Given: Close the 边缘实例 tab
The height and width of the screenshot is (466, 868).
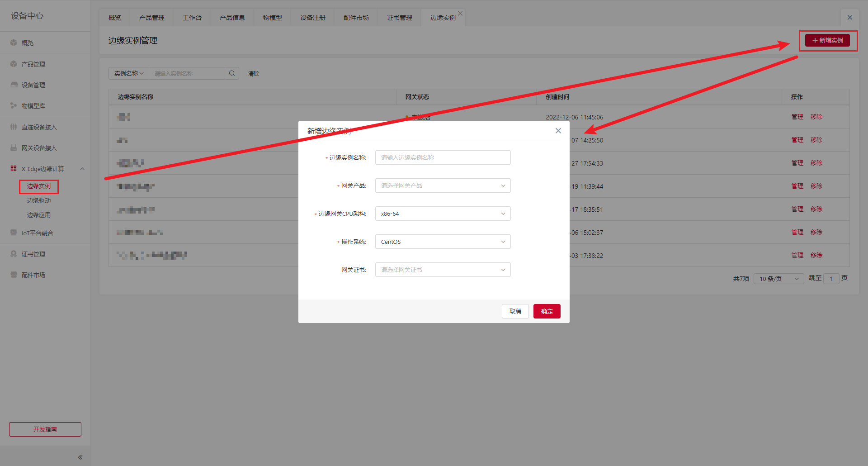Looking at the screenshot, I should tap(460, 13).
